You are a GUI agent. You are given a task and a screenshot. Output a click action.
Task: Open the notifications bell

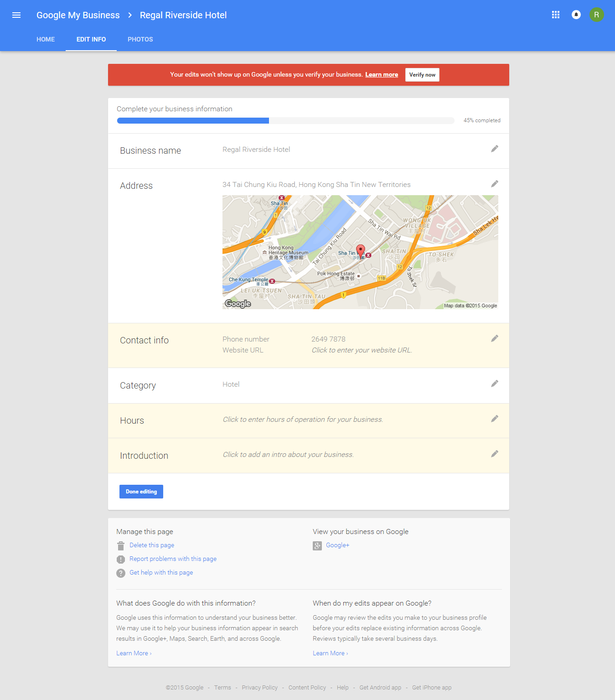click(x=576, y=15)
